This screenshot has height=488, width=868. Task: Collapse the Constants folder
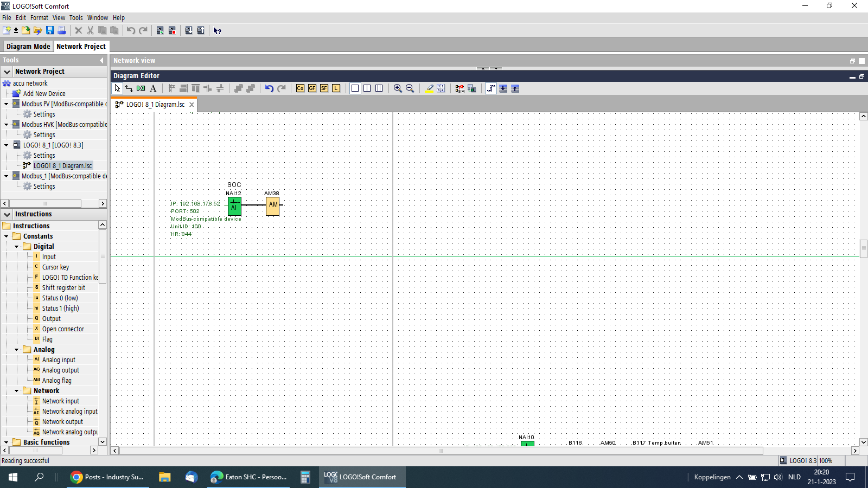7,236
